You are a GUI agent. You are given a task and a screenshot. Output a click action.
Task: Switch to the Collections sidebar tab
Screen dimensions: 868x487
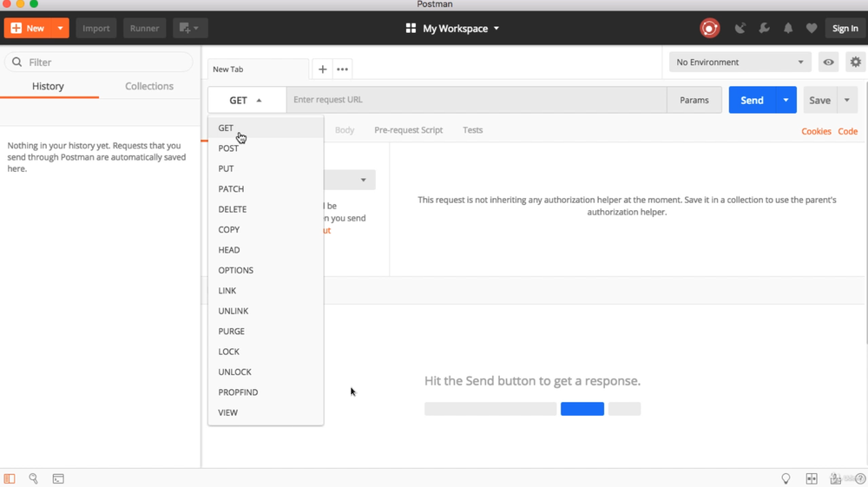pyautogui.click(x=149, y=86)
